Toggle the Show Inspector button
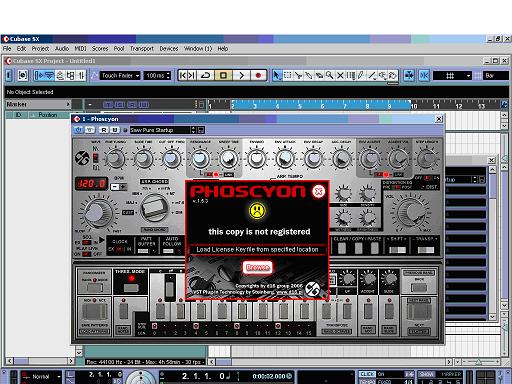Viewport: 512px width, 384px height. click(x=9, y=76)
